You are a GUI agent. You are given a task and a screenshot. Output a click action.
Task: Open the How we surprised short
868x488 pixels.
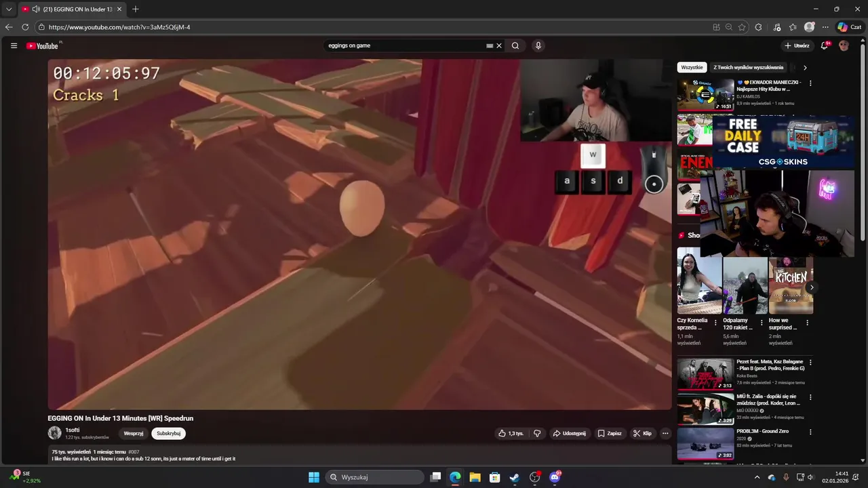point(791,285)
